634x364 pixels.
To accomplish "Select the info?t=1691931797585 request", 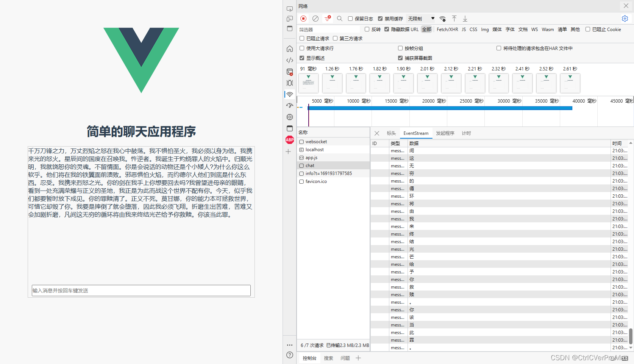I will click(333, 173).
